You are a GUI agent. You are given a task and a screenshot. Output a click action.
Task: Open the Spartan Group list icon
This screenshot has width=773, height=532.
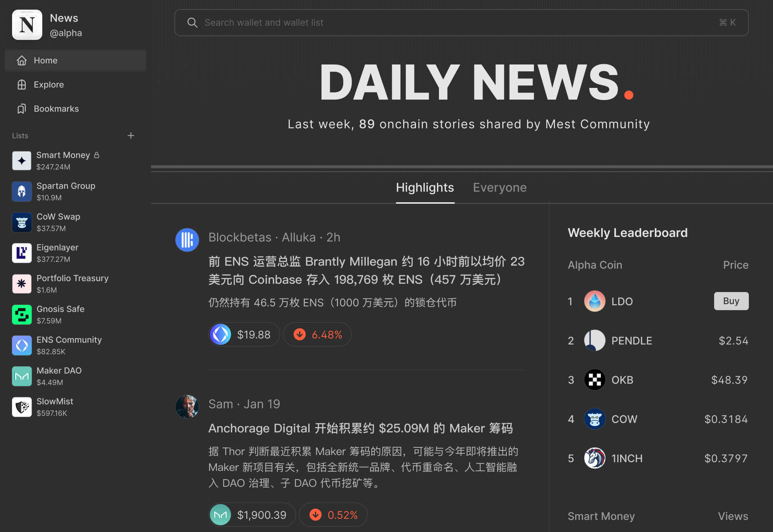(x=22, y=191)
